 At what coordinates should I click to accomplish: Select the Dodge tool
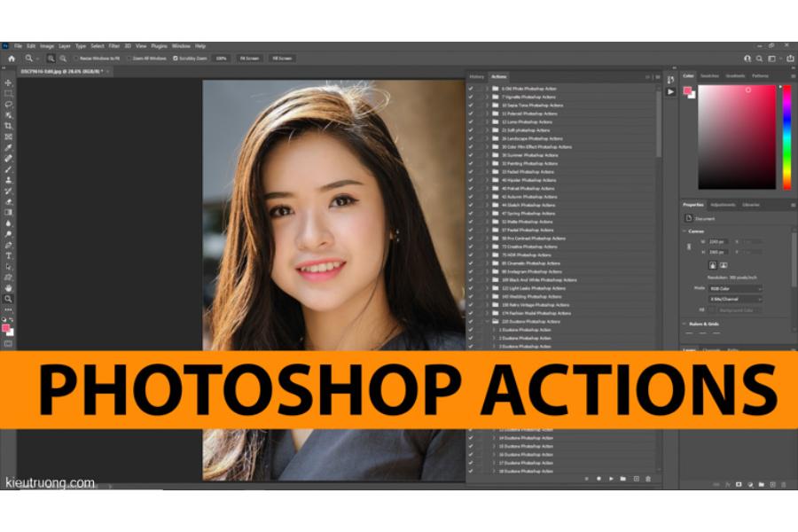pos(8,234)
